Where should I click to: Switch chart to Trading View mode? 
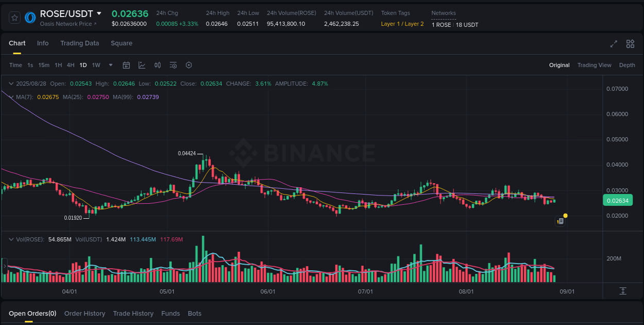pos(594,65)
